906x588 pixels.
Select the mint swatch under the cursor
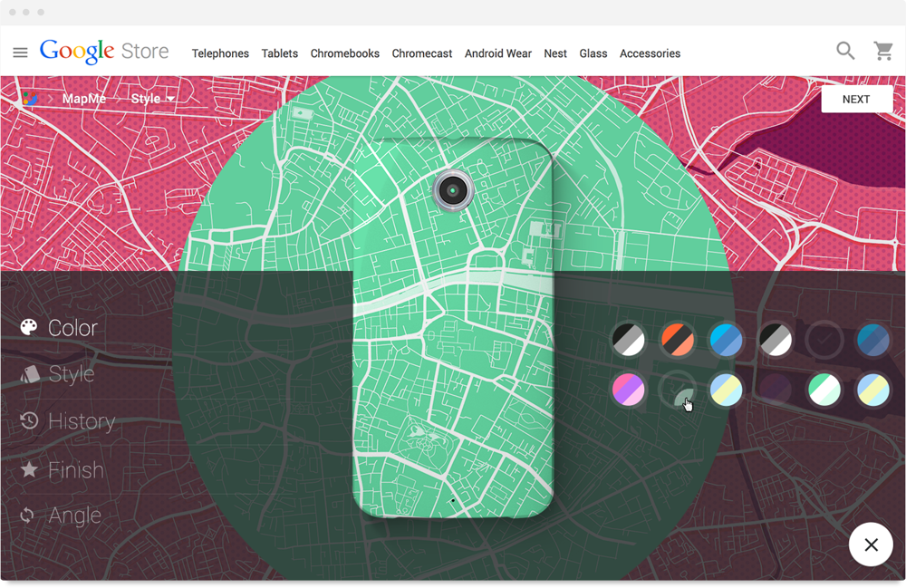tap(678, 389)
